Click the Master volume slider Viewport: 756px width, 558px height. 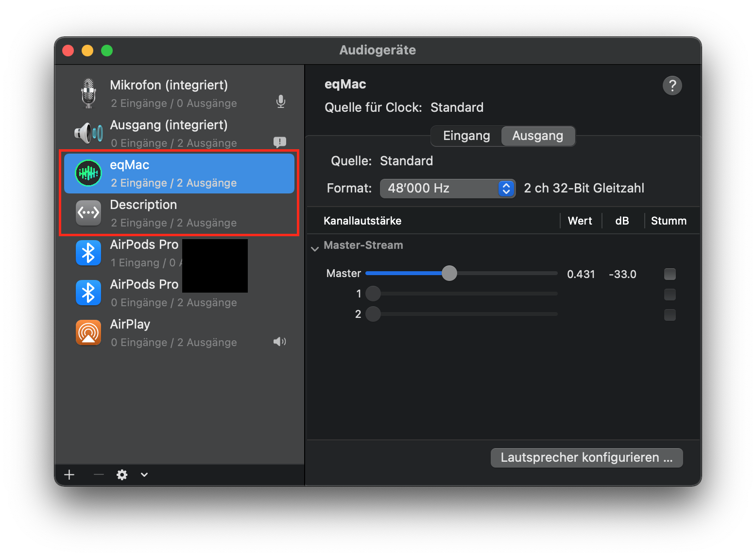[461, 273]
